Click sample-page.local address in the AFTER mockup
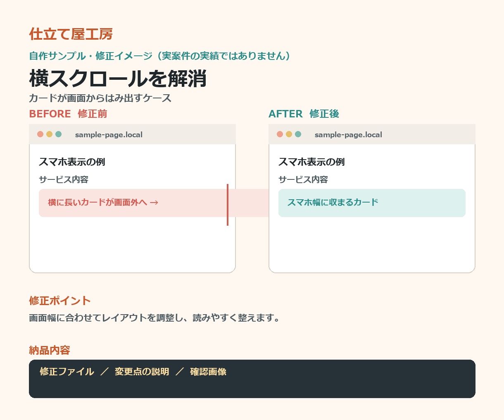The height and width of the screenshot is (420, 504). click(x=348, y=135)
